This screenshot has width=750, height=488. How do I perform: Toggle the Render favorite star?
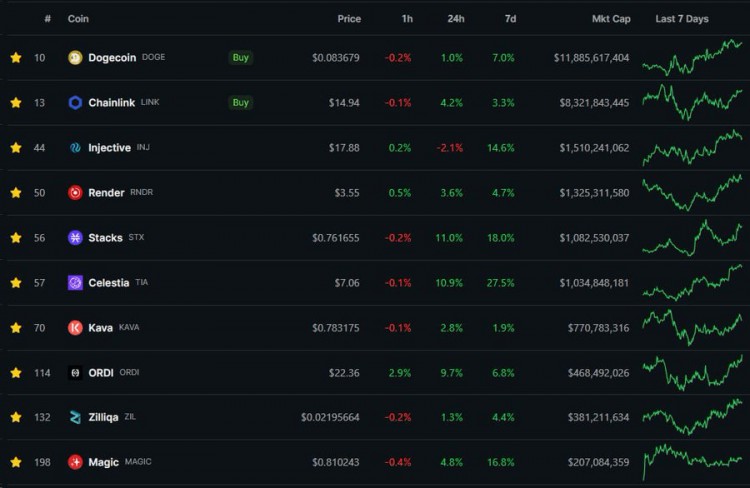coord(16,193)
